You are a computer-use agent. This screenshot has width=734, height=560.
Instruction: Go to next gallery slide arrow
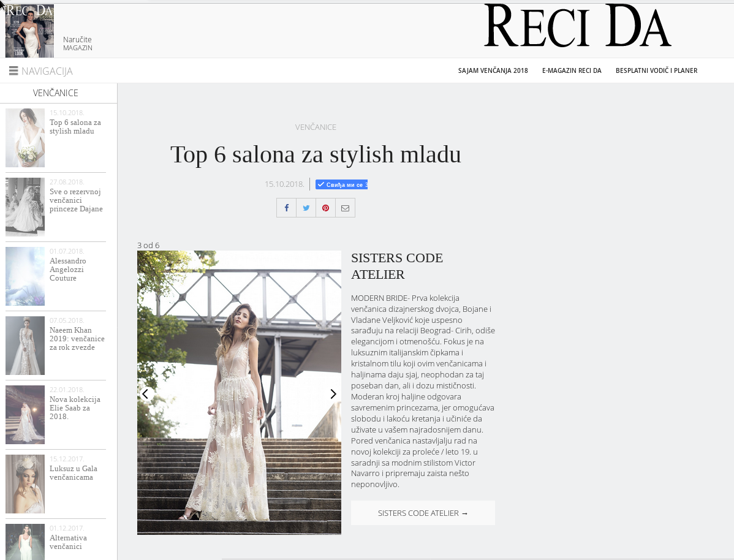tap(333, 394)
